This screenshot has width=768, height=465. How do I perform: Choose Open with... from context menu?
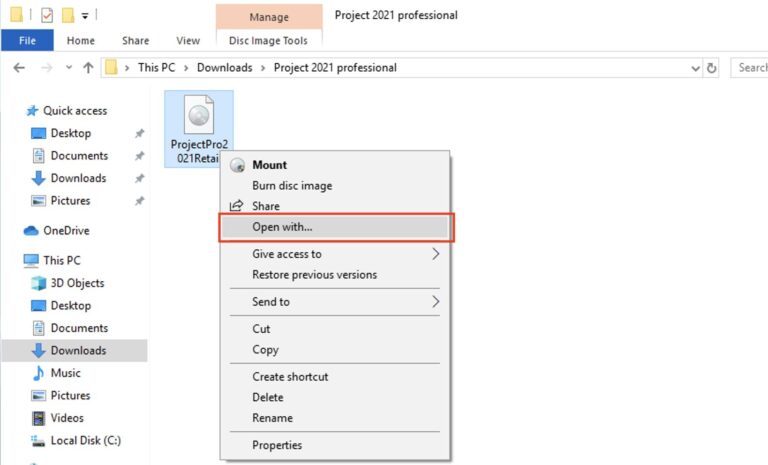[x=335, y=227]
